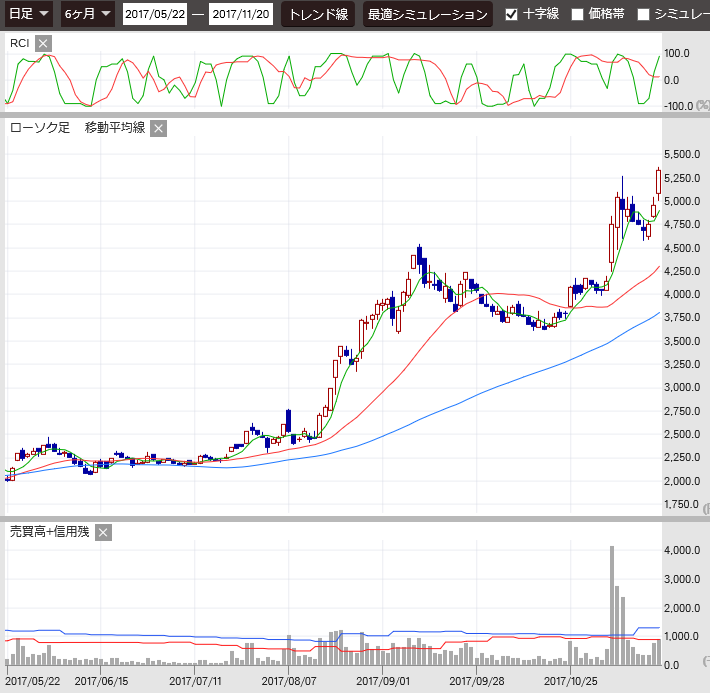Click the 売買高+信用残 panel title

49,532
